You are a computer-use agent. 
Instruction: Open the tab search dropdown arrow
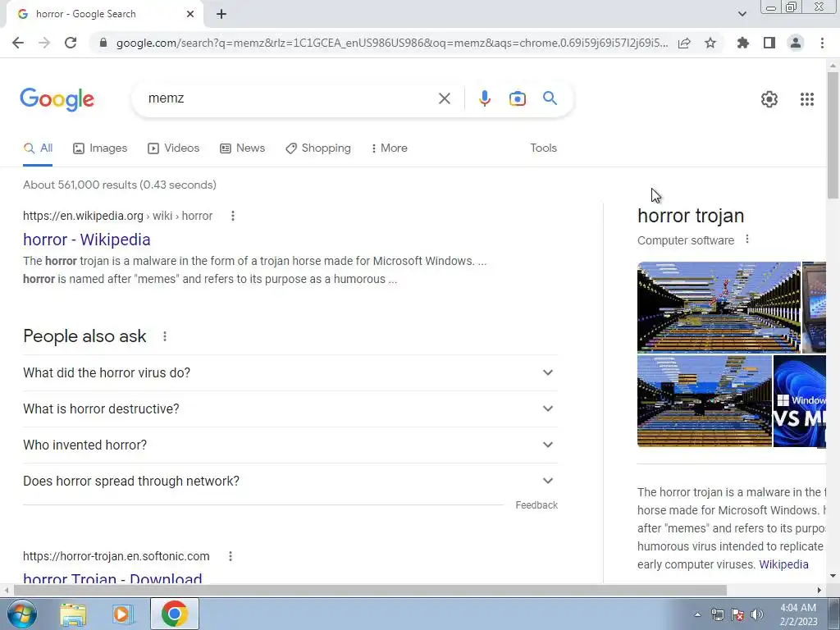pyautogui.click(x=742, y=14)
